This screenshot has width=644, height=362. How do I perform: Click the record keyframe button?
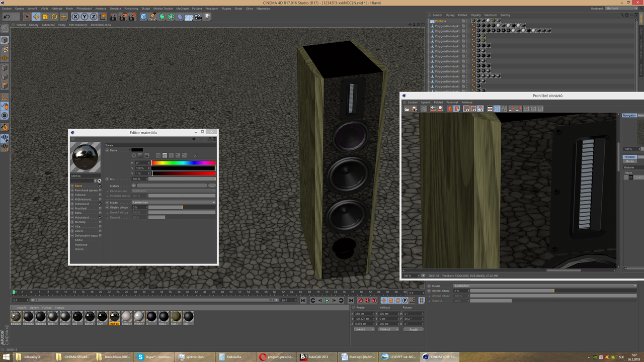click(x=360, y=300)
